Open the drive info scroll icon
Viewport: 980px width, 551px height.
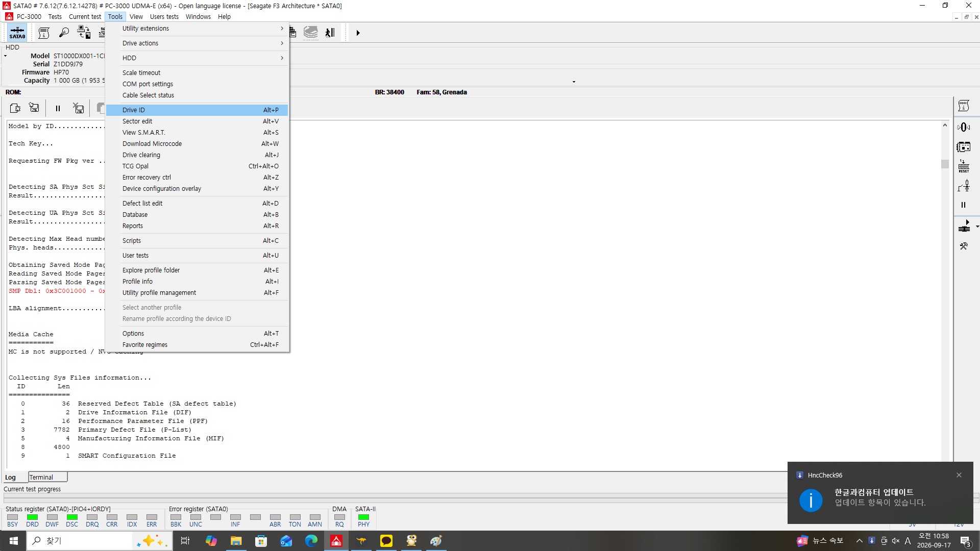(x=44, y=33)
